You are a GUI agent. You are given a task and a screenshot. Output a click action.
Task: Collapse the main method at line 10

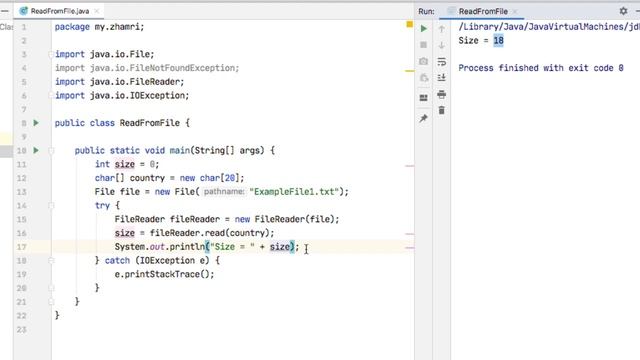(51, 151)
